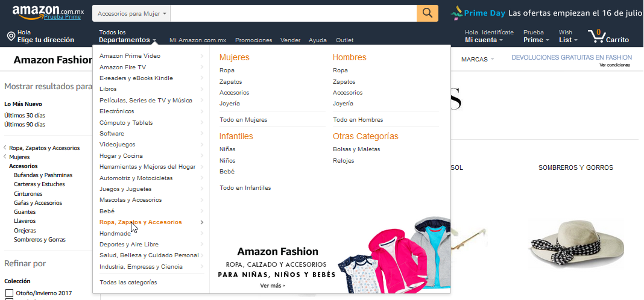This screenshot has width=644, height=300.
Task: Expand the Amazon Prime Video submenu arrow
Action: pyautogui.click(x=201, y=56)
